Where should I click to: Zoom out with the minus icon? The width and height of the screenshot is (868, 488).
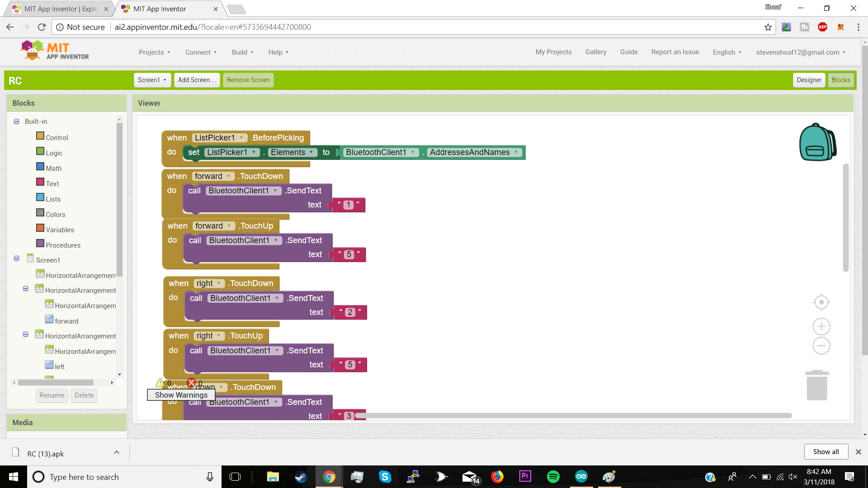821,346
